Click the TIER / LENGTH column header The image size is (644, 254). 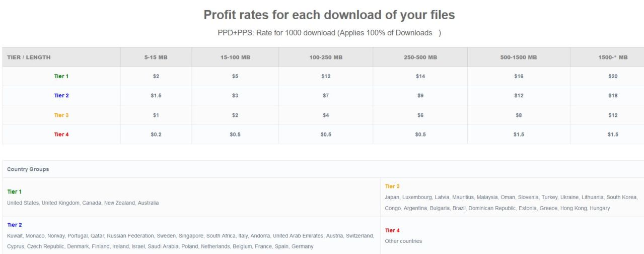[29, 57]
